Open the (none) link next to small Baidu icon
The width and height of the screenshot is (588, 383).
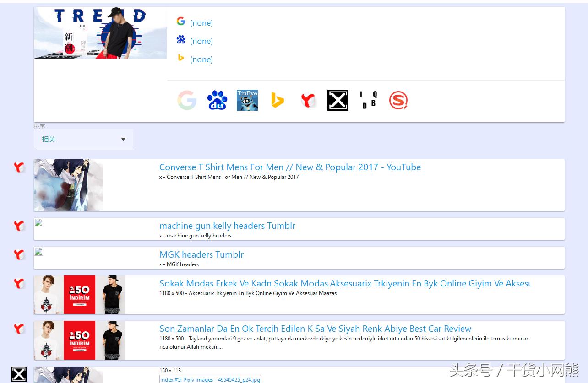[201, 41]
